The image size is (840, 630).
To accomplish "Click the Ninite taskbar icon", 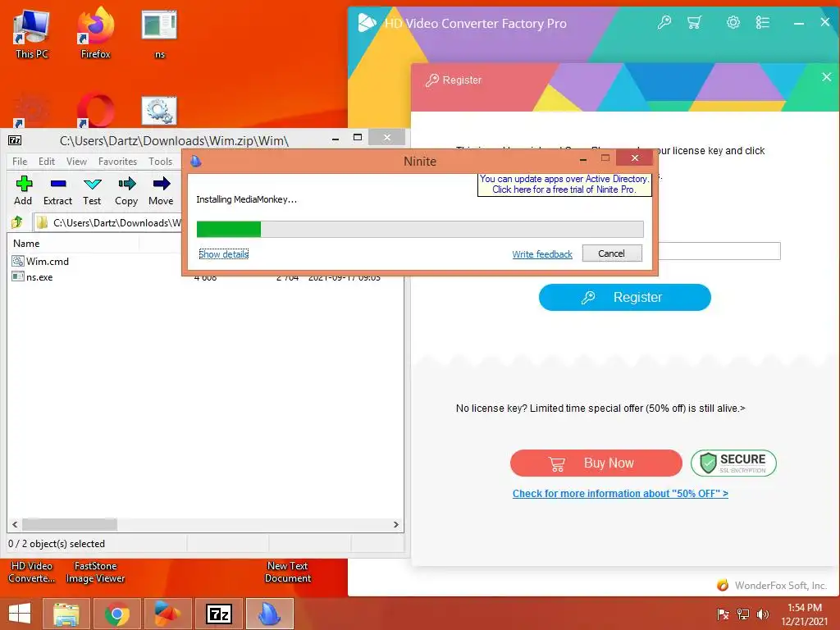I will [x=269, y=614].
